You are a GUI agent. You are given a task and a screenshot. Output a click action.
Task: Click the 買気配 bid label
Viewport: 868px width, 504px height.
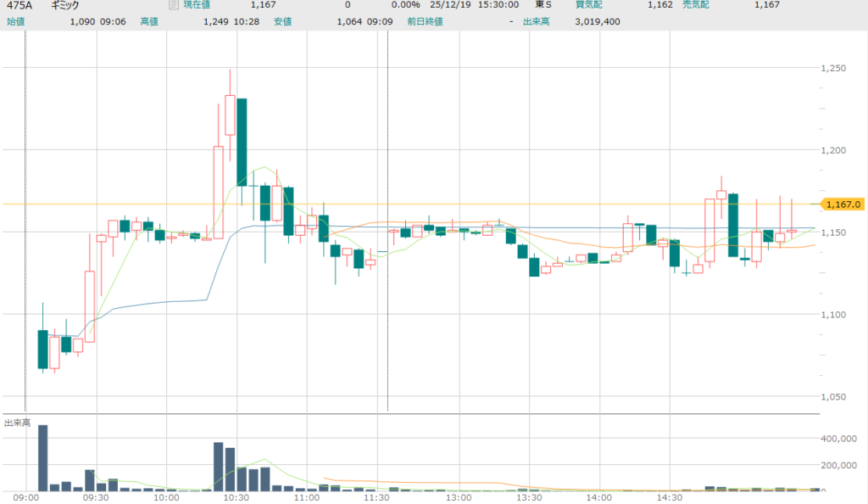pyautogui.click(x=590, y=5)
